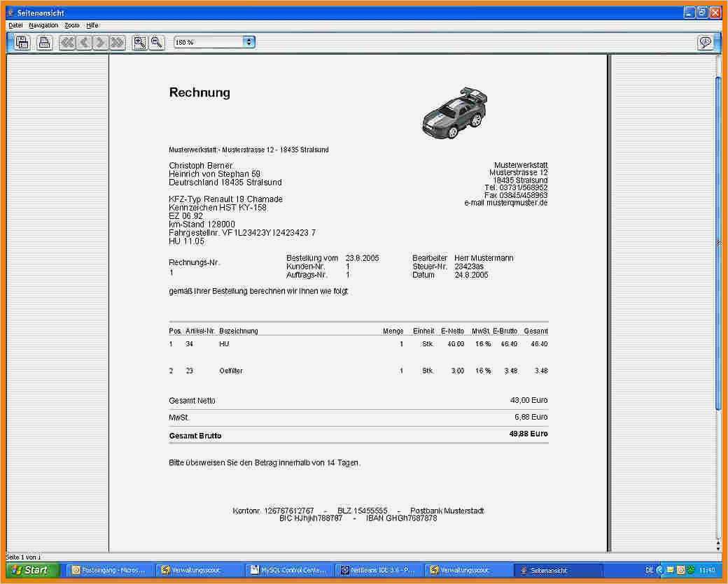Switch to MySQL Control Center taskbar window
This screenshot has width=728, height=584.
289,570
